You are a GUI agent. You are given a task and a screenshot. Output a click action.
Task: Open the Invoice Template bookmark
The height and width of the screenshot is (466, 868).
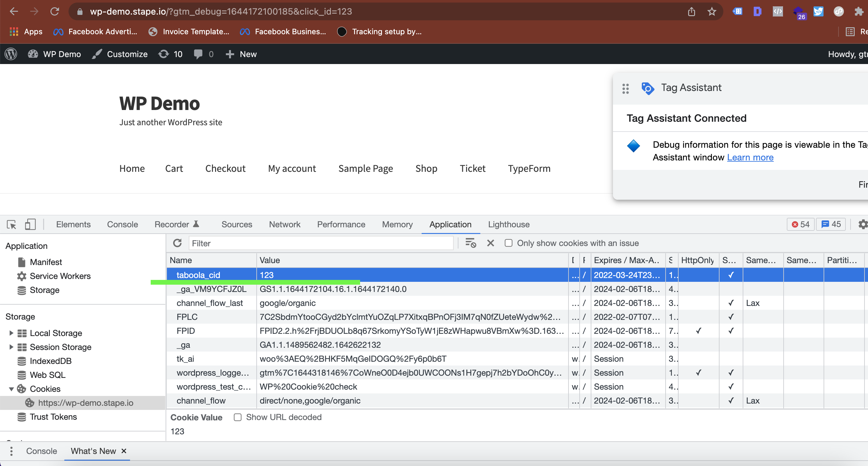(x=189, y=32)
